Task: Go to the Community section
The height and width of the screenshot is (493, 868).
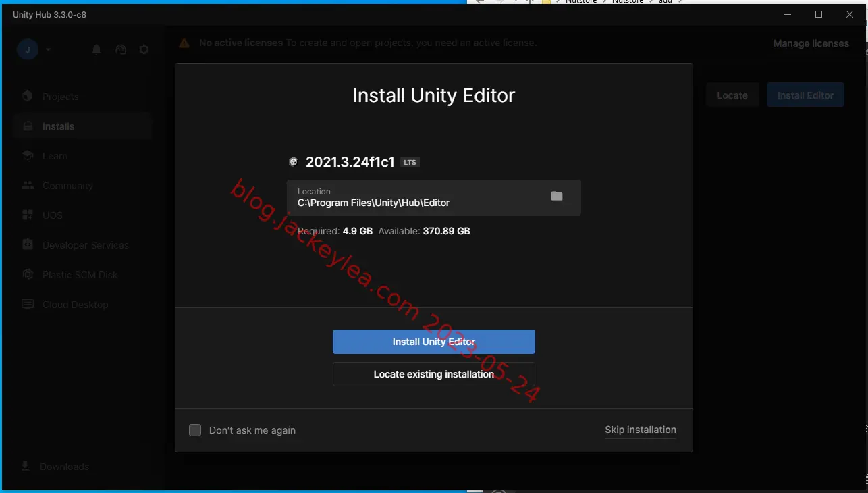Action: 82,186
